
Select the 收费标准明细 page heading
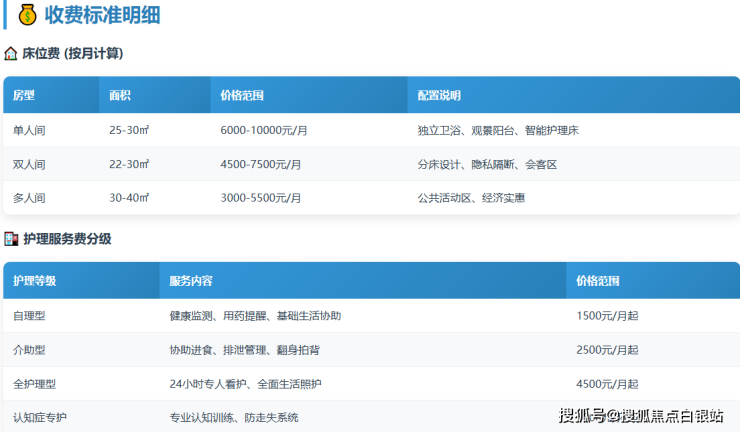(x=102, y=15)
